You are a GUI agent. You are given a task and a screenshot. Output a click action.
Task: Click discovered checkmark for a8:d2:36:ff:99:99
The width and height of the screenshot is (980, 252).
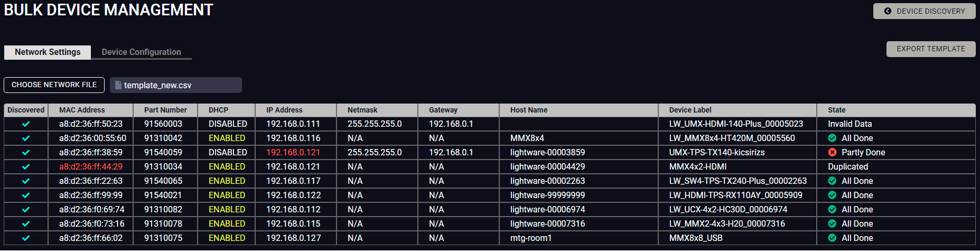pos(26,195)
